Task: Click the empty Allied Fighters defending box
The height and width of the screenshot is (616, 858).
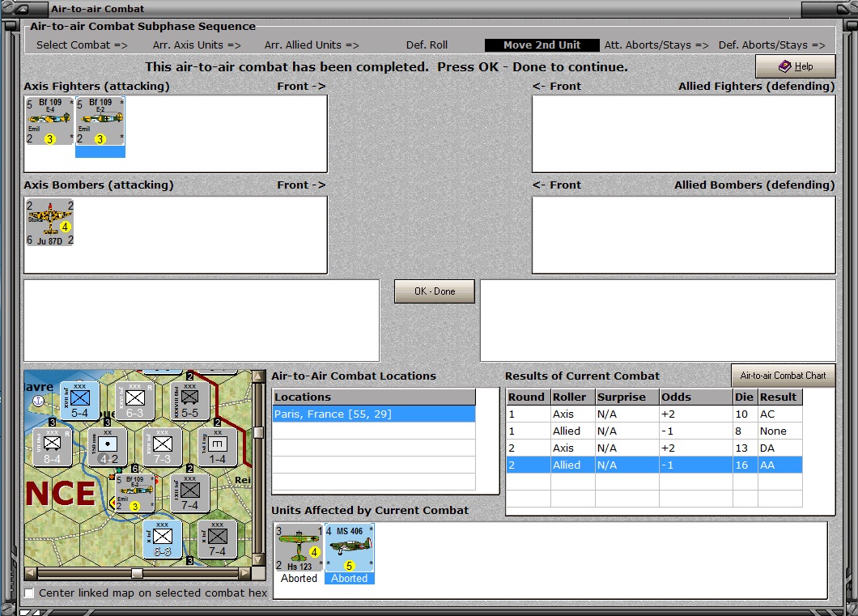Action: [683, 134]
